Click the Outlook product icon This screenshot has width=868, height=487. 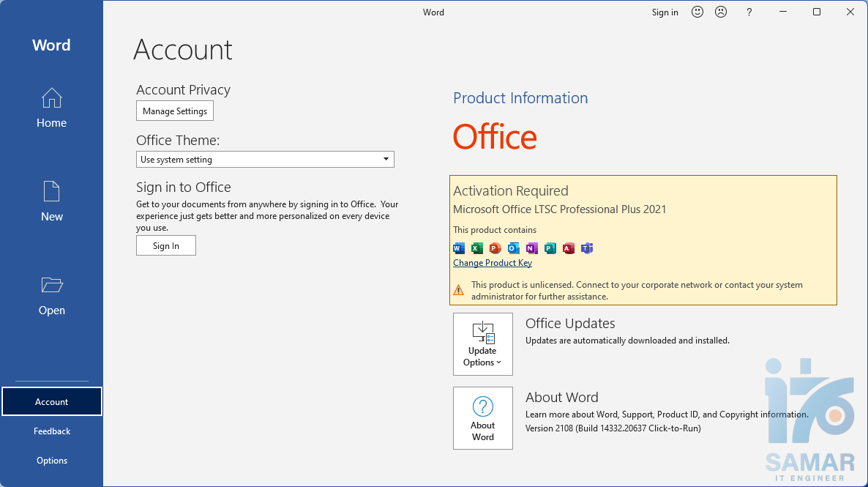coord(514,248)
